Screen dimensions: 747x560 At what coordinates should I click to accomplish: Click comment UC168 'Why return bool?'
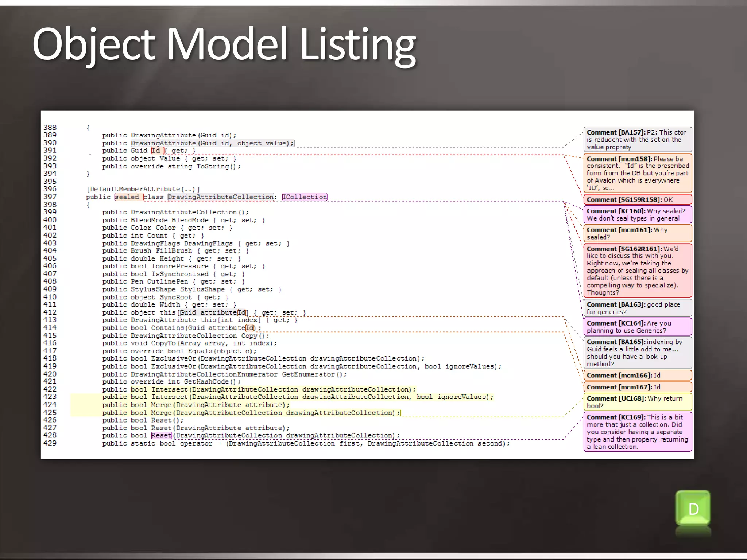pos(638,401)
